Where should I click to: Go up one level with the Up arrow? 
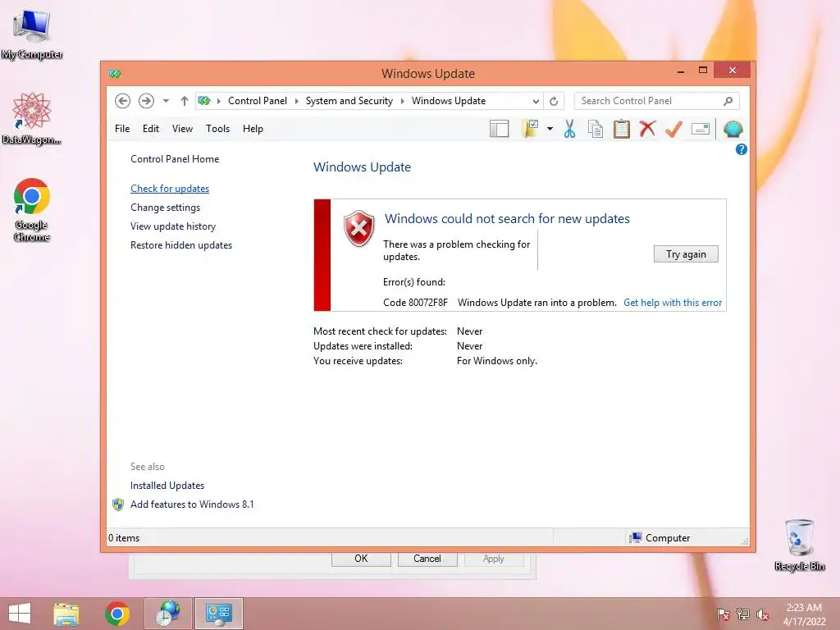point(185,101)
